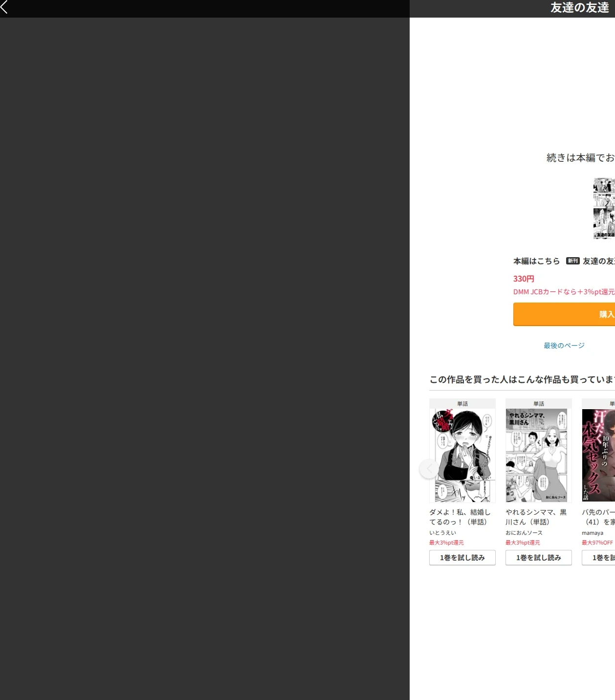Click the dark reader page area

tap(205, 359)
